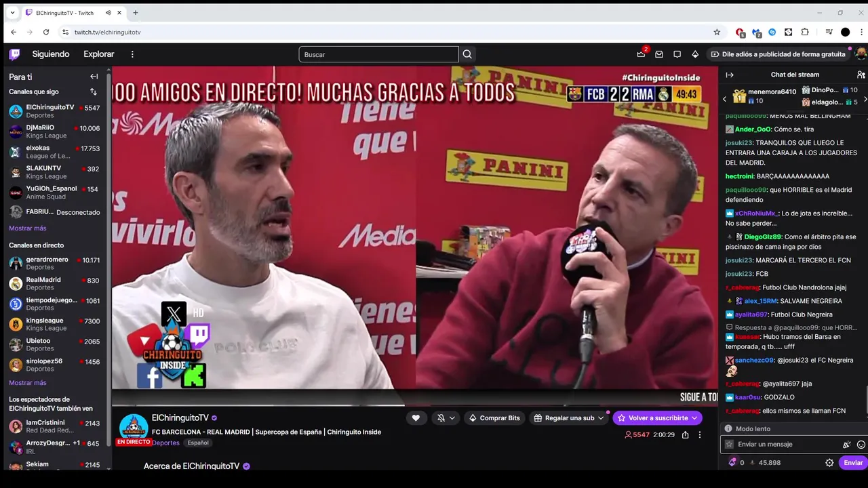Click in the Buscar search field

(378, 54)
